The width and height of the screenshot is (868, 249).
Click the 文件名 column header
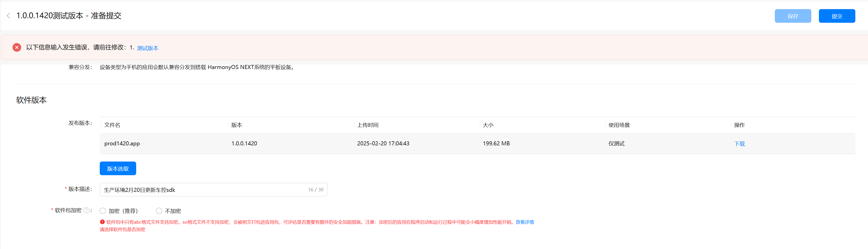pyautogui.click(x=112, y=125)
